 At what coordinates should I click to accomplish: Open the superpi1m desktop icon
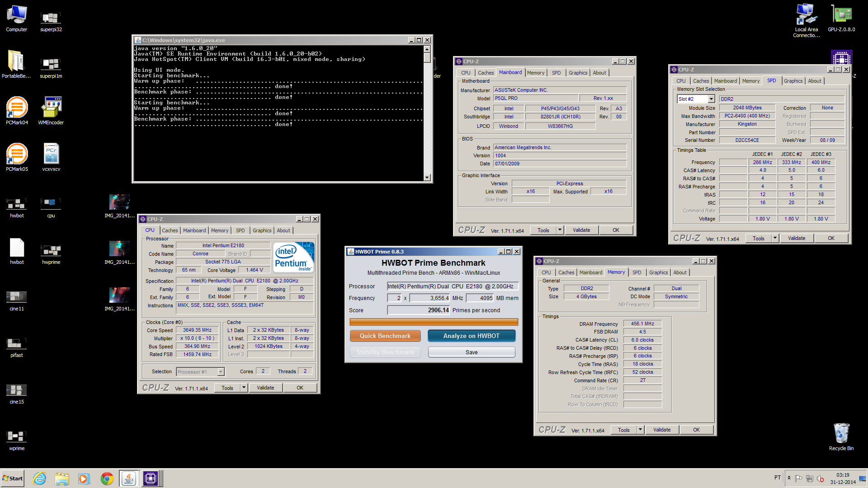(x=51, y=67)
